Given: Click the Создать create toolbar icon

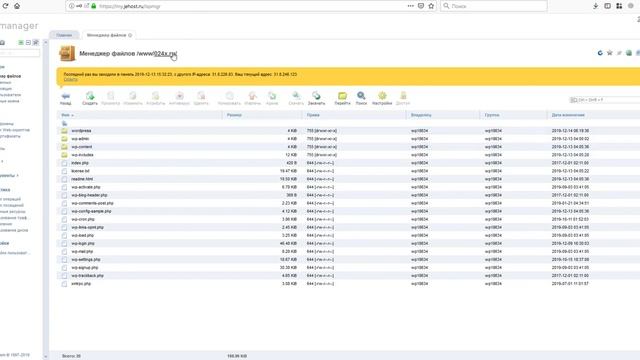Looking at the screenshot, I should tap(90, 96).
